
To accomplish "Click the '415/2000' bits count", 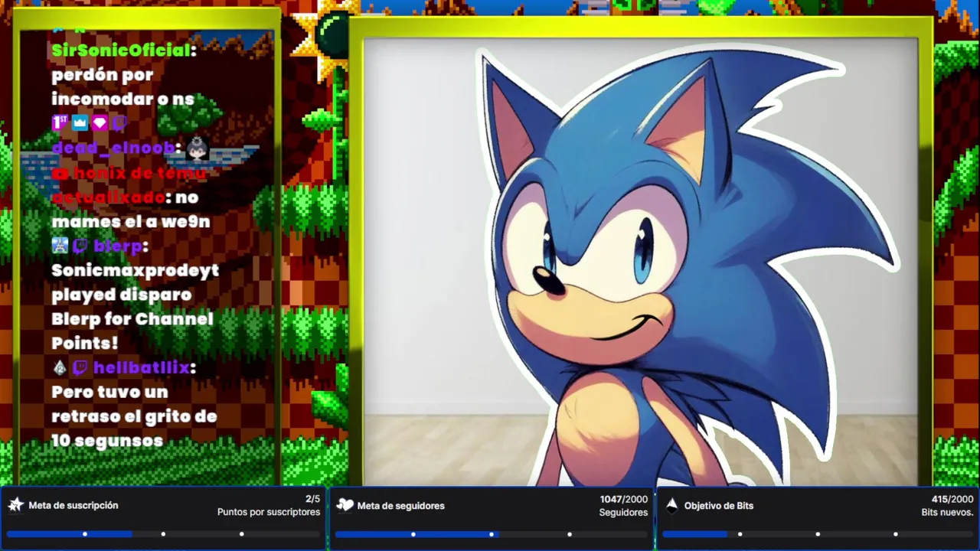I will 952,499.
